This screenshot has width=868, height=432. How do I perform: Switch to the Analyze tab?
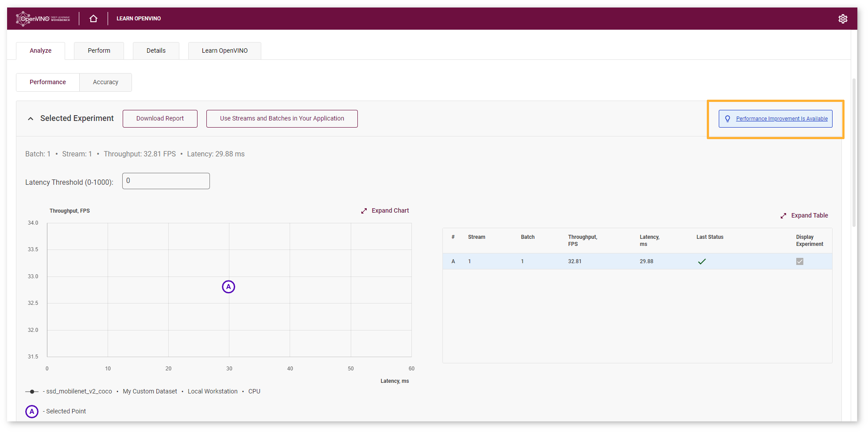(40, 51)
